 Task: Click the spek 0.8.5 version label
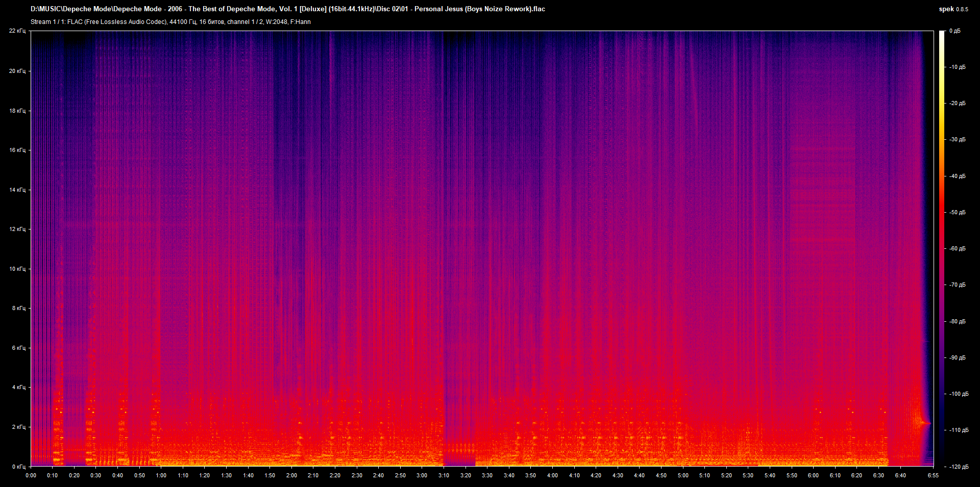click(953, 9)
